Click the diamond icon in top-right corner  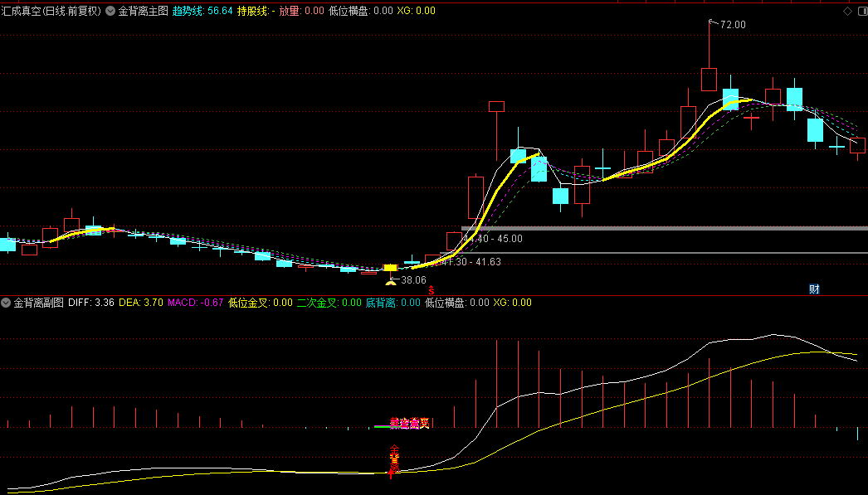click(x=847, y=11)
